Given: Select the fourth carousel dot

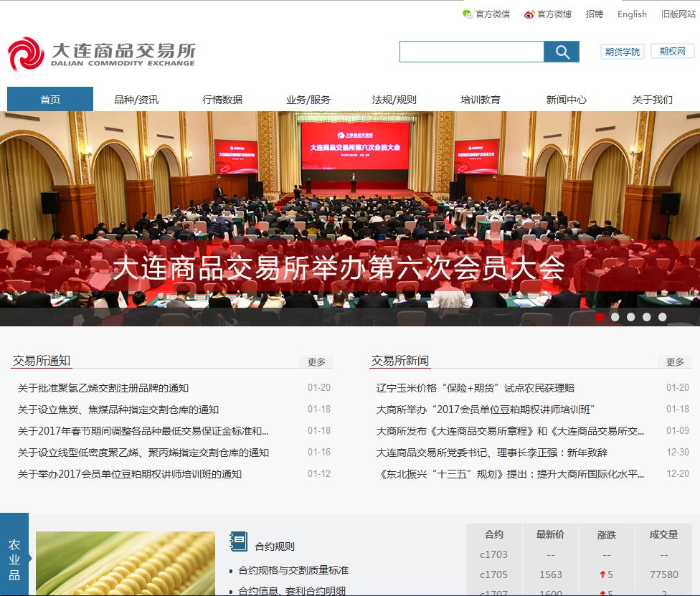Looking at the screenshot, I should [646, 317].
